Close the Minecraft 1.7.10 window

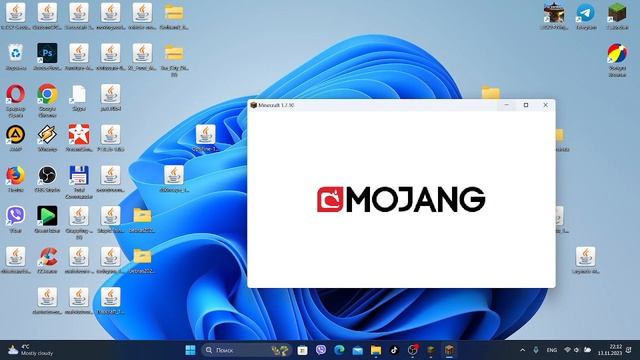click(545, 105)
